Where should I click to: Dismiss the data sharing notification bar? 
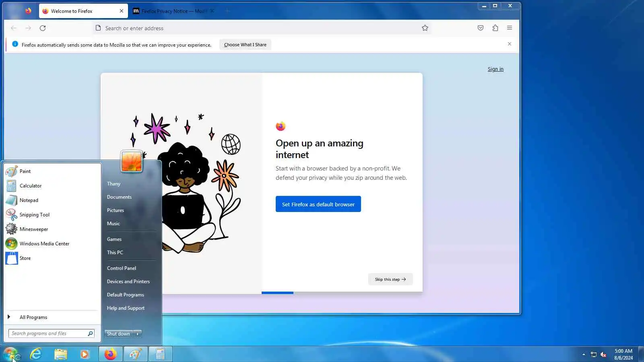(x=510, y=44)
